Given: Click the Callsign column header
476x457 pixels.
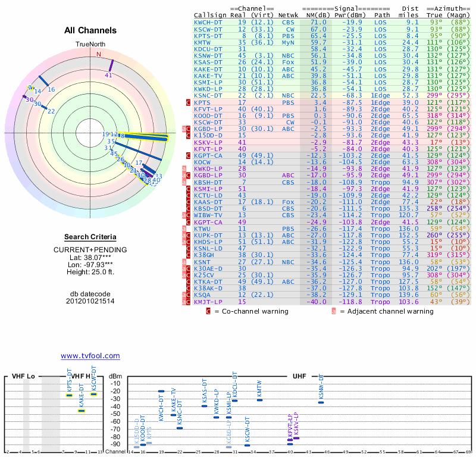Looking at the screenshot, I should tap(210, 15).
